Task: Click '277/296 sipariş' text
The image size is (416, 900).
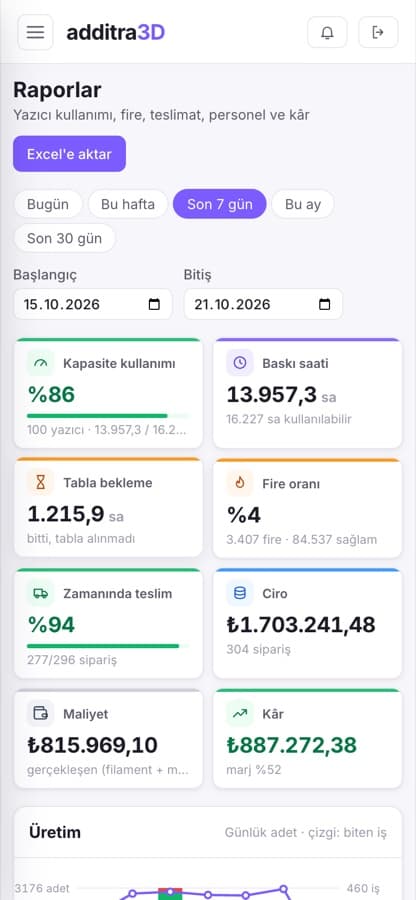Action: pos(72,660)
